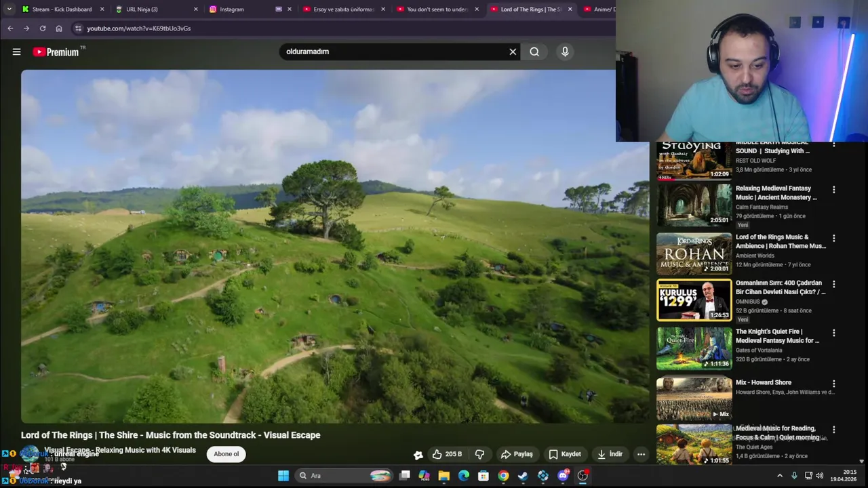Switch to the URL Ninja (3) tab
Image resolution: width=868 pixels, height=488 pixels.
156,9
